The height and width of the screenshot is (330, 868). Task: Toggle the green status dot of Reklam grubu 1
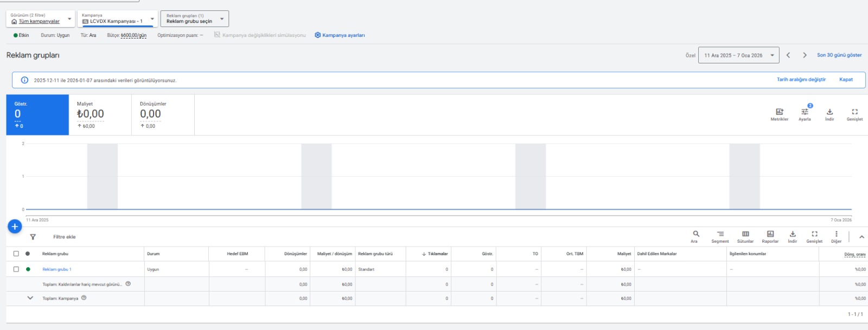(28, 269)
